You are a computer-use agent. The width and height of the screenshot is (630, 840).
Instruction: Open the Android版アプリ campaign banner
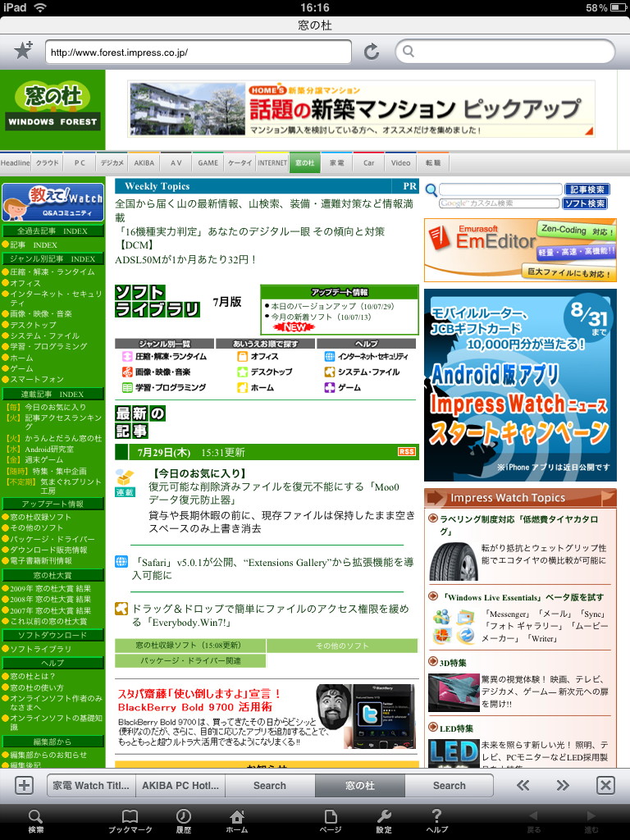click(x=520, y=386)
